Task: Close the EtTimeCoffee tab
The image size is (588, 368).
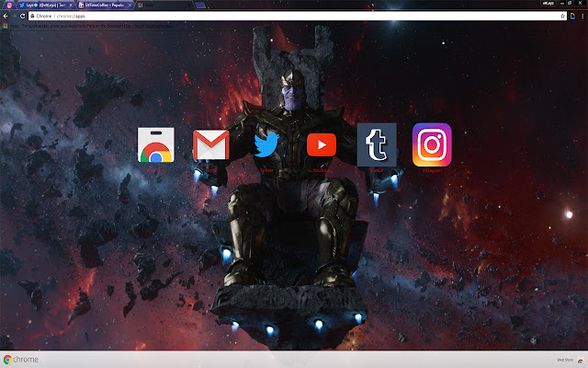Action: coord(130,6)
